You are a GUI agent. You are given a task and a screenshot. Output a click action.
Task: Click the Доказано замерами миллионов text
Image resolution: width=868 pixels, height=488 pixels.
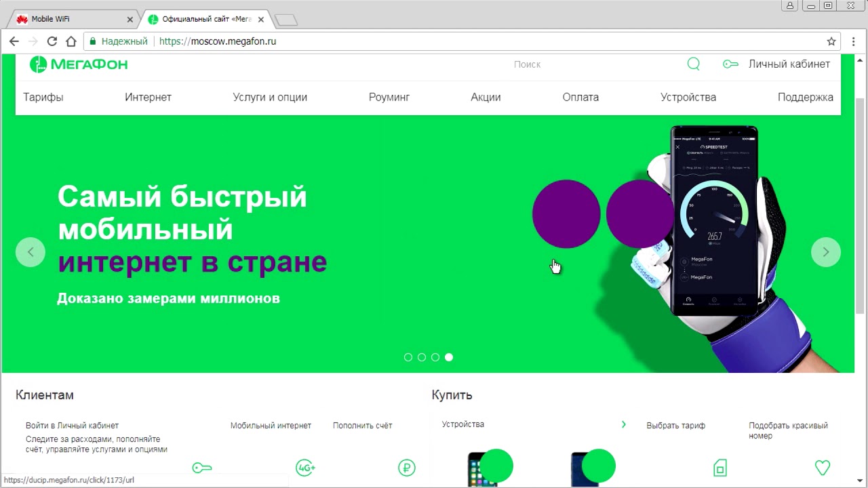coord(168,298)
